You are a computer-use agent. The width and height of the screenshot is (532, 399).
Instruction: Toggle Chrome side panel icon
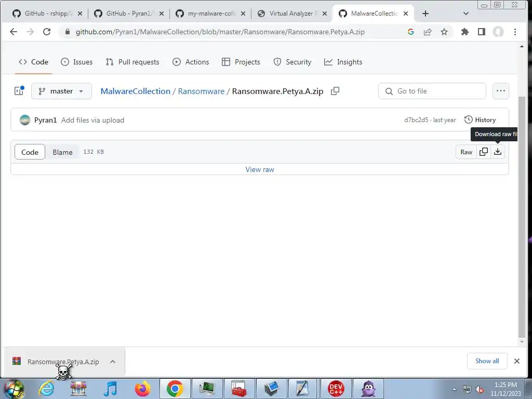[482, 32]
